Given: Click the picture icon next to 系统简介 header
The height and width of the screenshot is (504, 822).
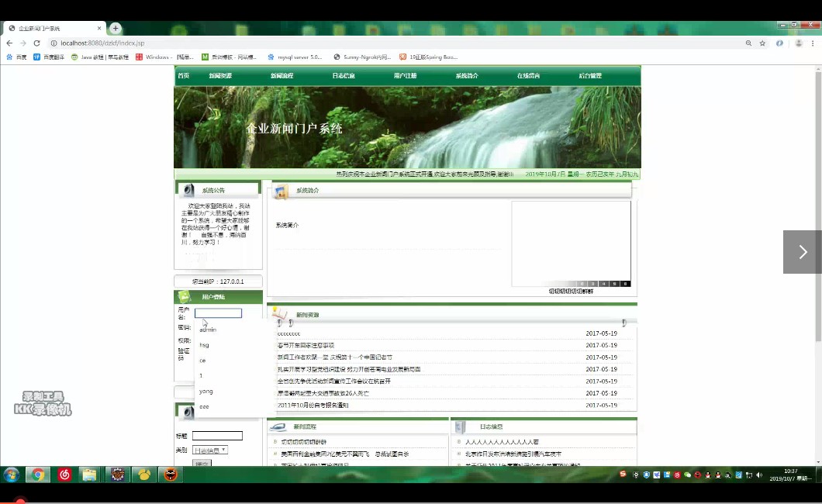Looking at the screenshot, I should click(281, 192).
